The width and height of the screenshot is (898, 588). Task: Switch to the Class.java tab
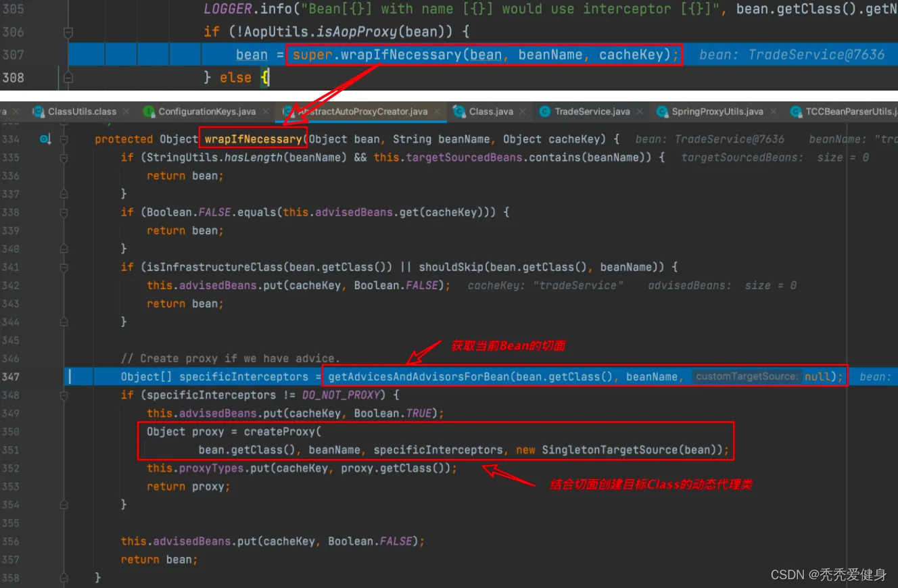click(491, 112)
